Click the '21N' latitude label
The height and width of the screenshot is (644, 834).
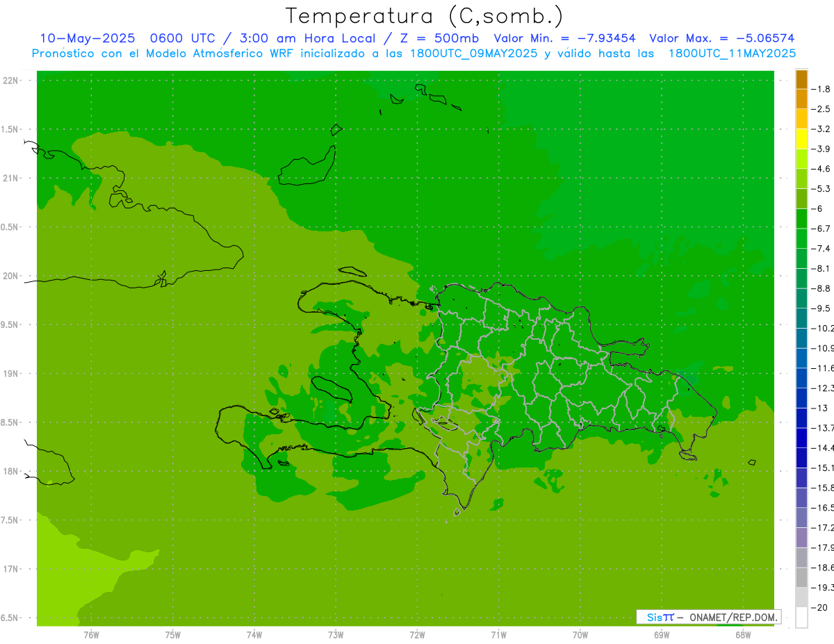[11, 179]
